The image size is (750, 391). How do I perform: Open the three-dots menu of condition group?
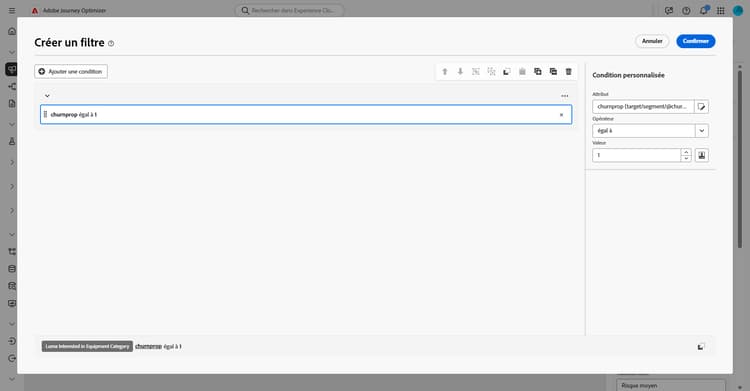point(565,96)
